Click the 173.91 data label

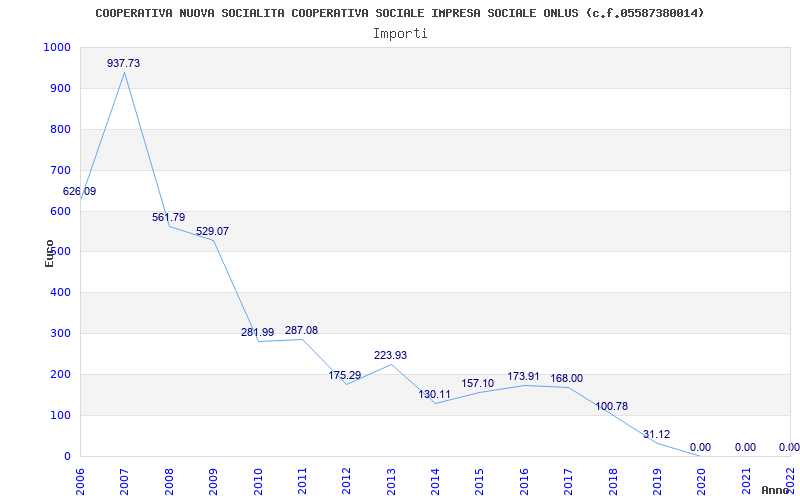click(x=523, y=377)
